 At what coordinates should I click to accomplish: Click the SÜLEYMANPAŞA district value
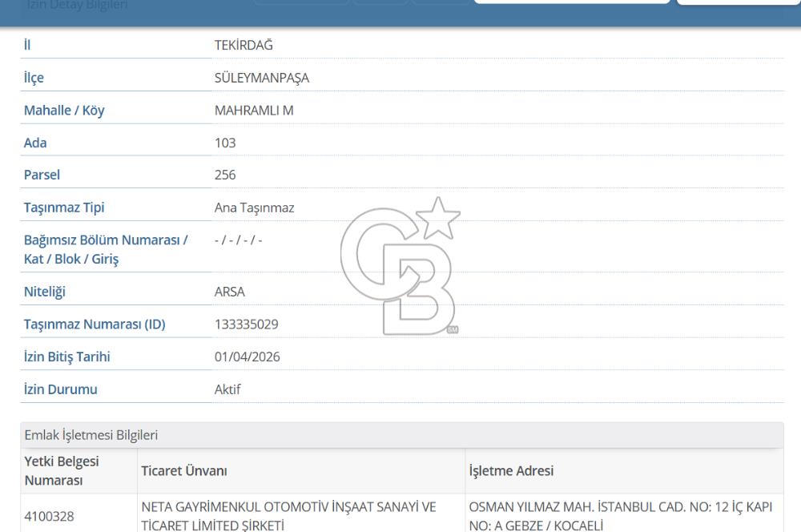coord(262,77)
